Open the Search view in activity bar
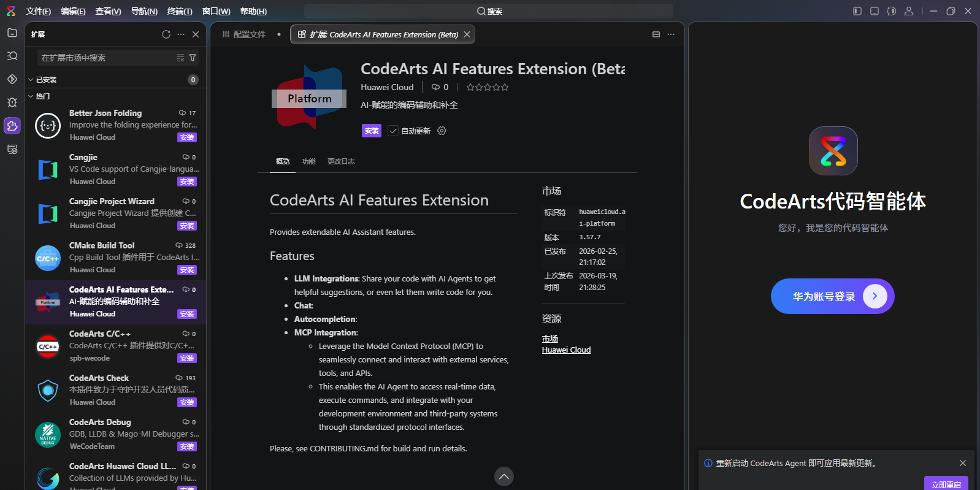This screenshot has height=490, width=980. click(12, 56)
